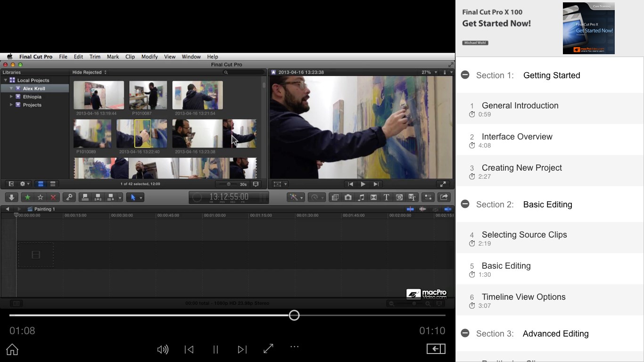The width and height of the screenshot is (644, 362).
Task: Expand the Projects library item
Action: pos(11,105)
